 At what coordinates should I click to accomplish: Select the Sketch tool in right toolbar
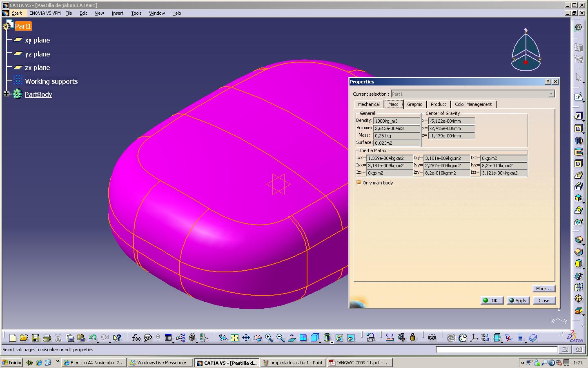coord(578,96)
